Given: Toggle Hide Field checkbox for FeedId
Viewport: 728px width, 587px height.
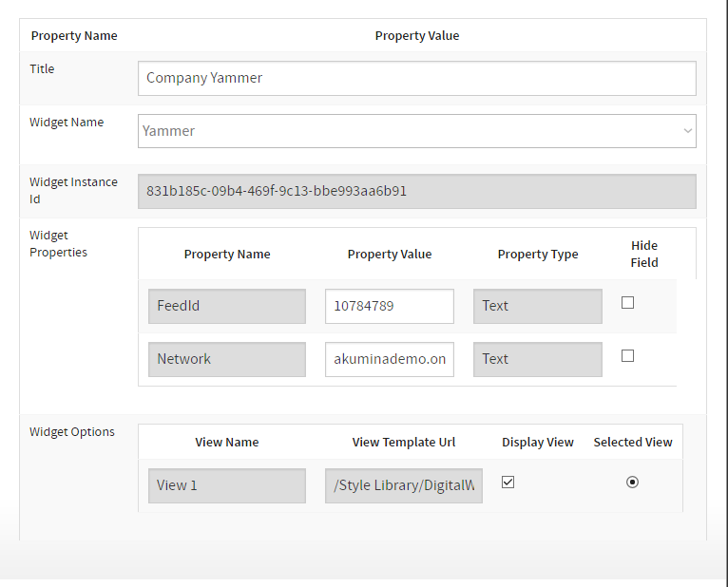Looking at the screenshot, I should point(627,303).
